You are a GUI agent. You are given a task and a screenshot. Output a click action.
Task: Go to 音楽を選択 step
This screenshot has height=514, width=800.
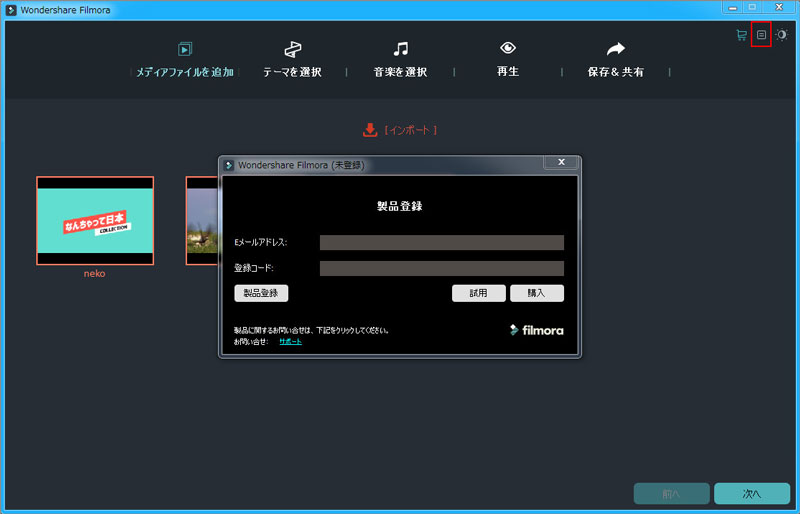(x=401, y=72)
